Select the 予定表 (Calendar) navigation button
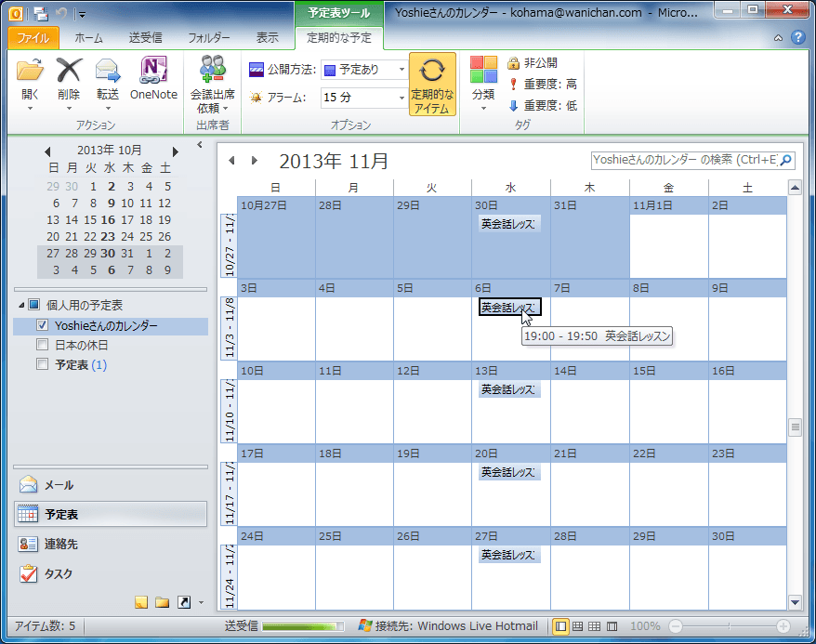The width and height of the screenshot is (816, 644). pos(111,515)
